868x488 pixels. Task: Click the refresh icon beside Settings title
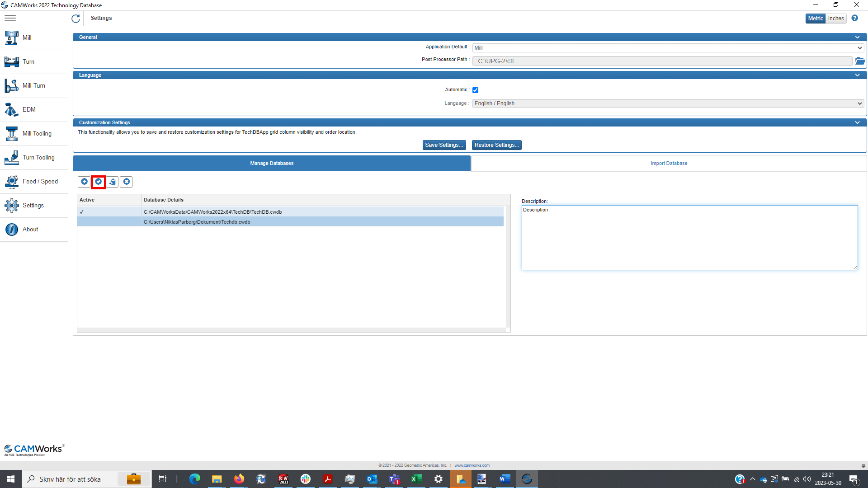point(75,19)
